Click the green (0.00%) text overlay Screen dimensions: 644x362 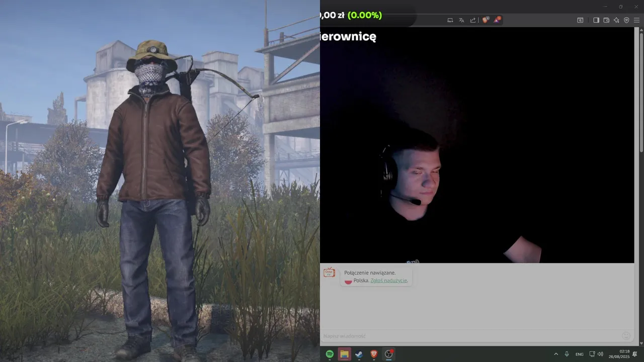click(x=364, y=15)
